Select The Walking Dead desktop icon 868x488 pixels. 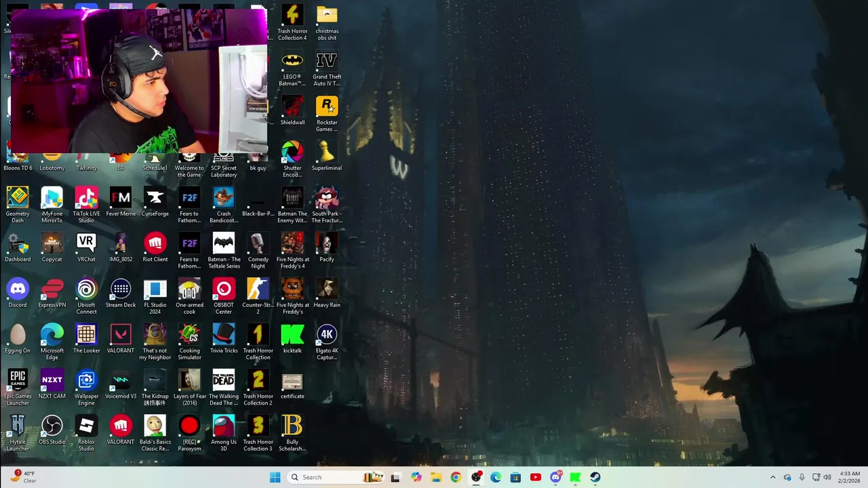pyautogui.click(x=224, y=388)
